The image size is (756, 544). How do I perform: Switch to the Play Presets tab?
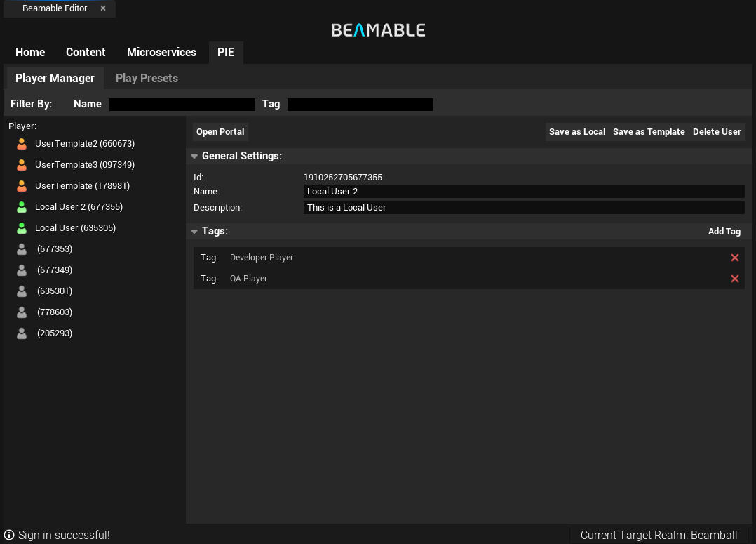pos(147,78)
